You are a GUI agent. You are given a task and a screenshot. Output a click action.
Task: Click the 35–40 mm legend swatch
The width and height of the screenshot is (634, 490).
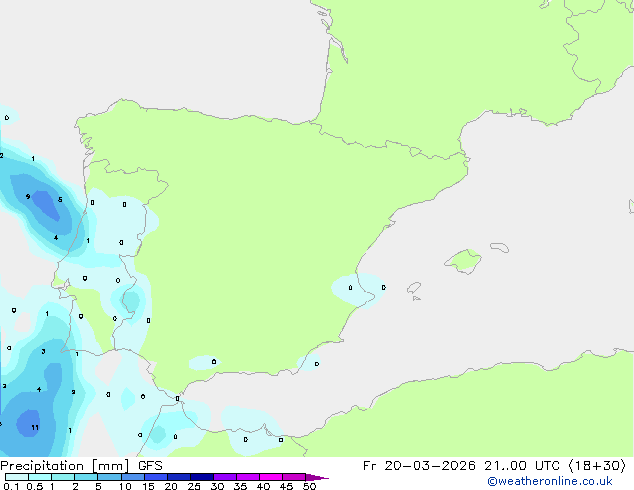tap(247, 477)
